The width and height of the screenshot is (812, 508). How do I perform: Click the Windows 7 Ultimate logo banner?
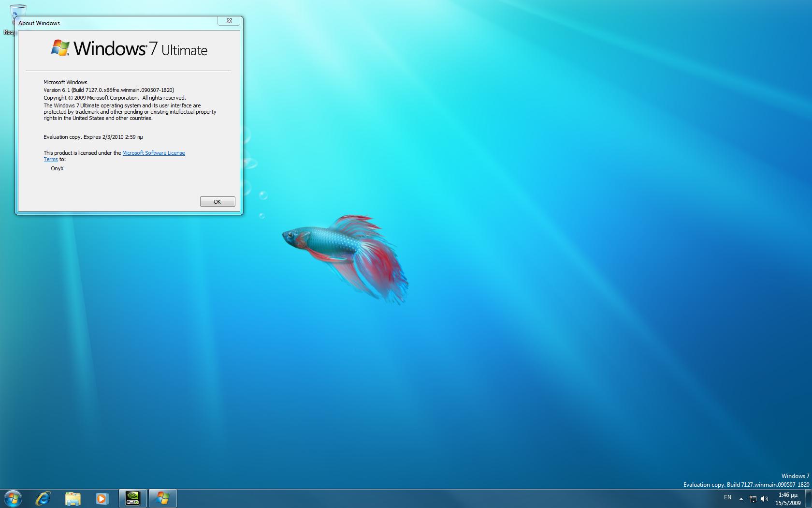(129, 49)
